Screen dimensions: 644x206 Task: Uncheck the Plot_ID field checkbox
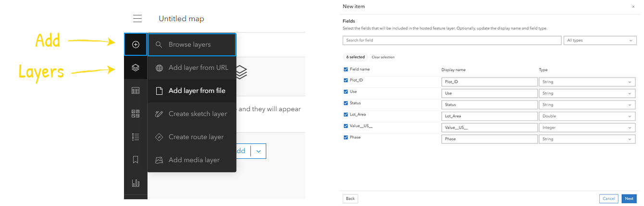pos(346,80)
